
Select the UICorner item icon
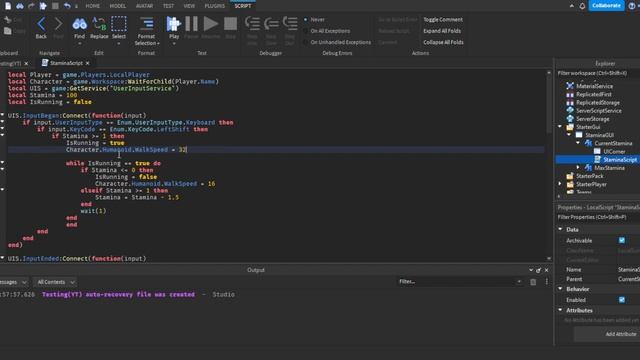tap(597, 151)
